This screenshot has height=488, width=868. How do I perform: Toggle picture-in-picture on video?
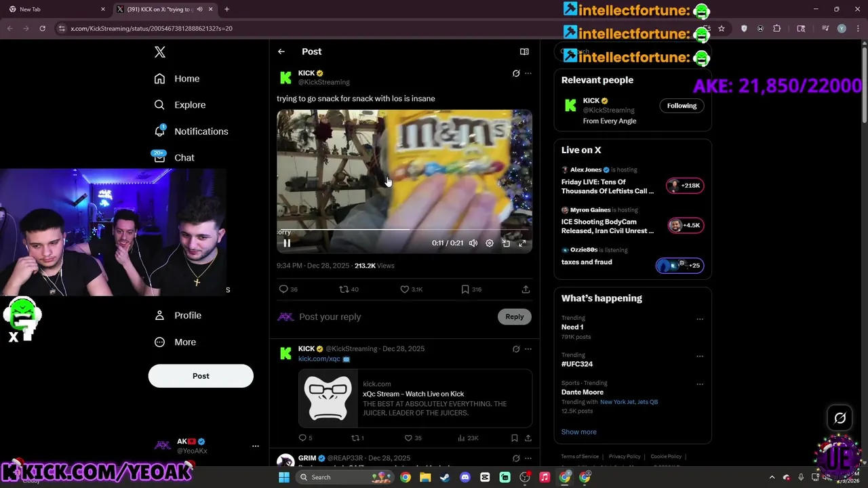coord(506,243)
